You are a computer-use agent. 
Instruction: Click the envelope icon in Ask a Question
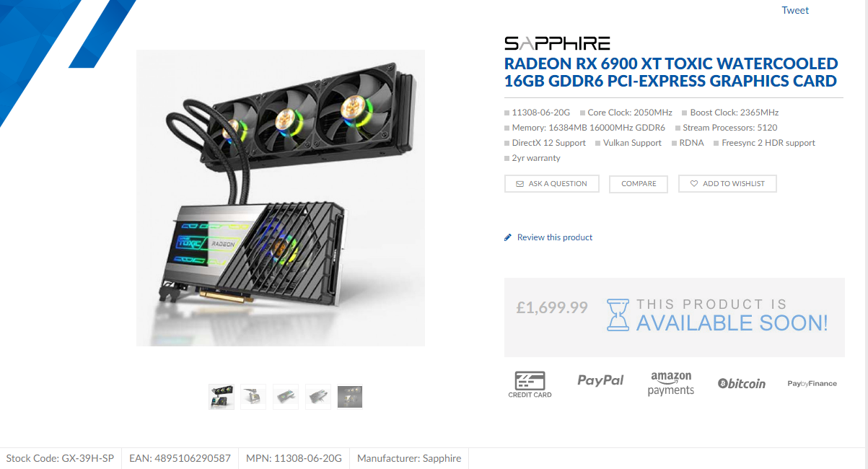[x=520, y=184]
